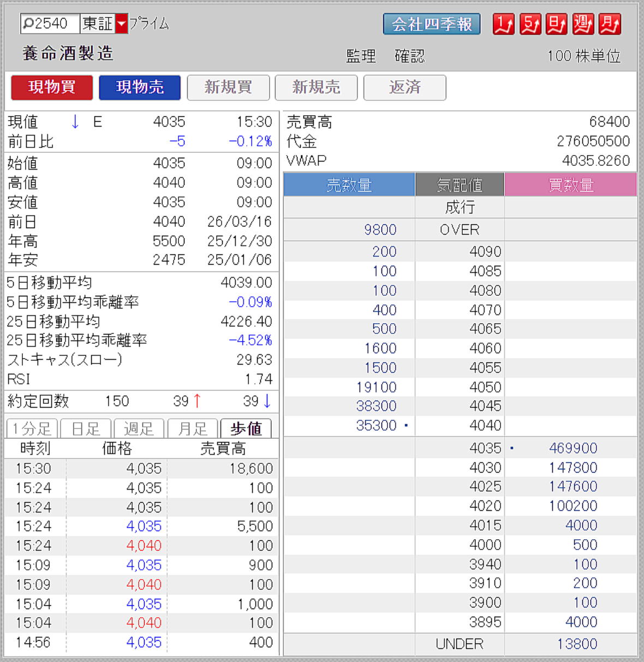Open the daily (日) chart icon
Viewport: 644px width, 662px height.
(556, 24)
